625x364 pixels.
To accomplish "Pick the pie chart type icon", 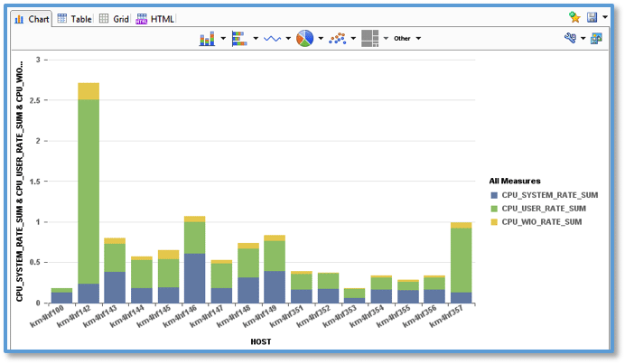I will (x=305, y=39).
